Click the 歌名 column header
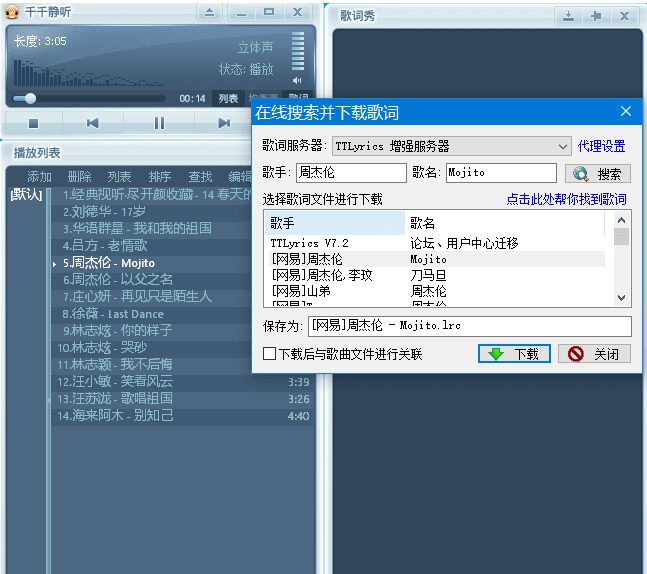The width and height of the screenshot is (647, 574). coord(505,223)
